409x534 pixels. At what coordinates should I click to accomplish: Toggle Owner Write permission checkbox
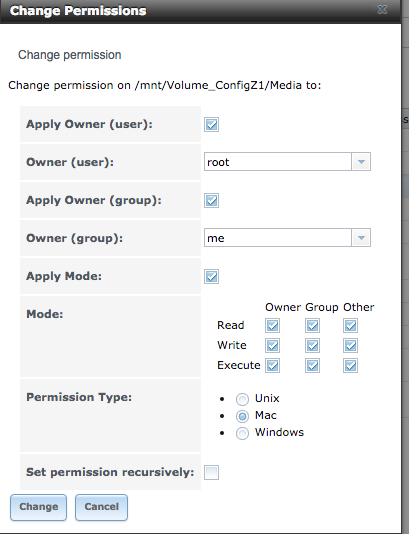pos(272,346)
